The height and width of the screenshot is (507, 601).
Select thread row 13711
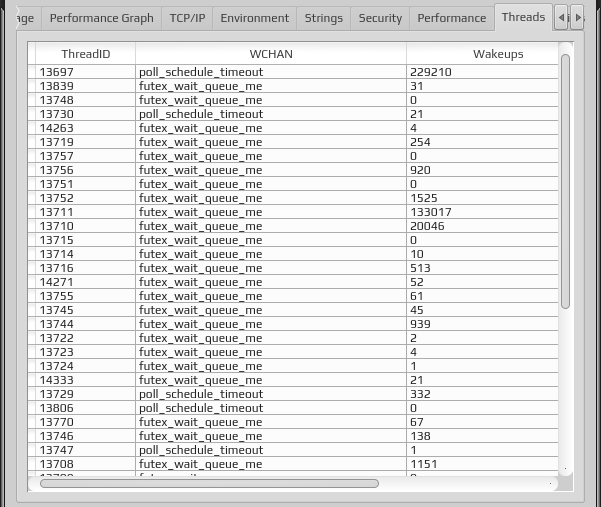coord(293,212)
